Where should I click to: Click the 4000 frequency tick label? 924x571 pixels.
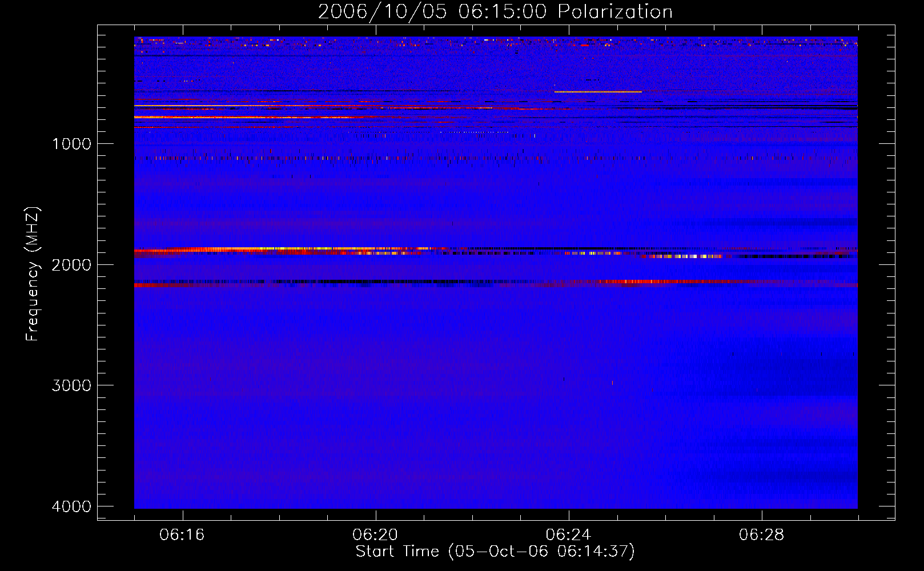click(x=71, y=506)
